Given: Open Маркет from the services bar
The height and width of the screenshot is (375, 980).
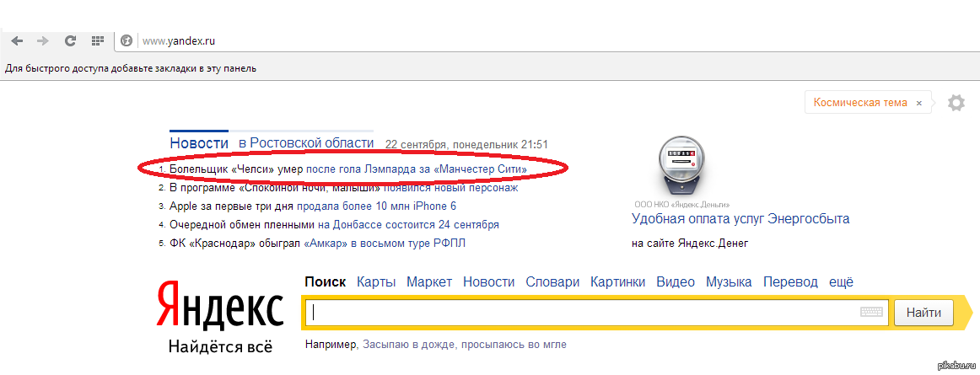Looking at the screenshot, I should 429,282.
